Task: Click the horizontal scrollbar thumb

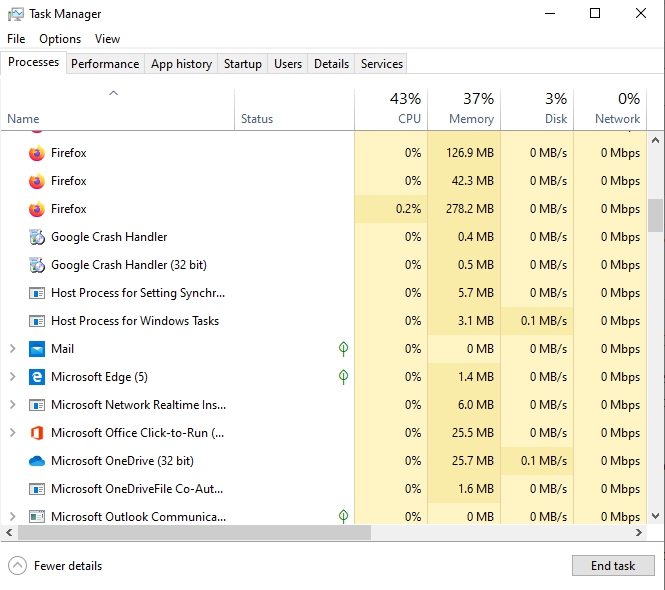Action: 194,532
